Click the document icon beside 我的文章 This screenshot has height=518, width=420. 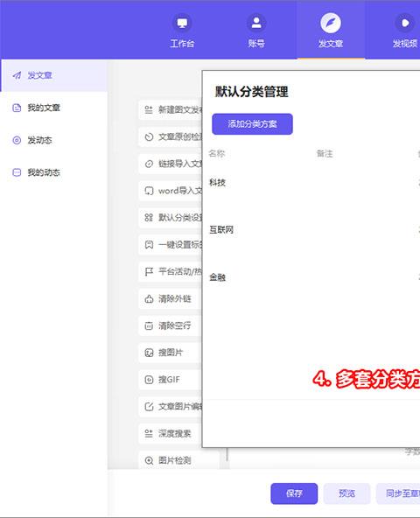coord(17,108)
